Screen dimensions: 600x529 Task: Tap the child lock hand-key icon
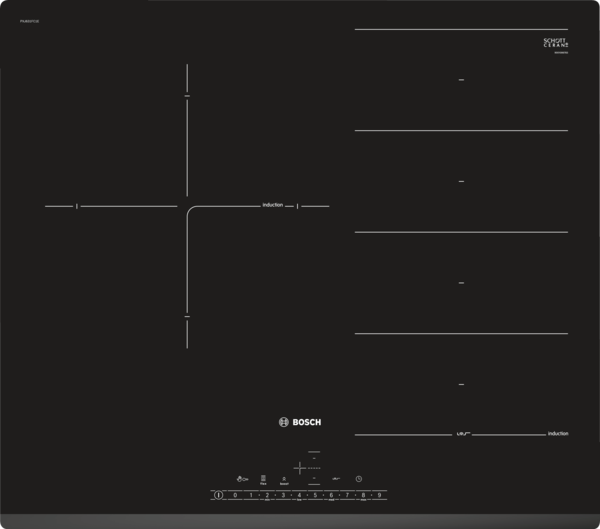tap(240, 478)
